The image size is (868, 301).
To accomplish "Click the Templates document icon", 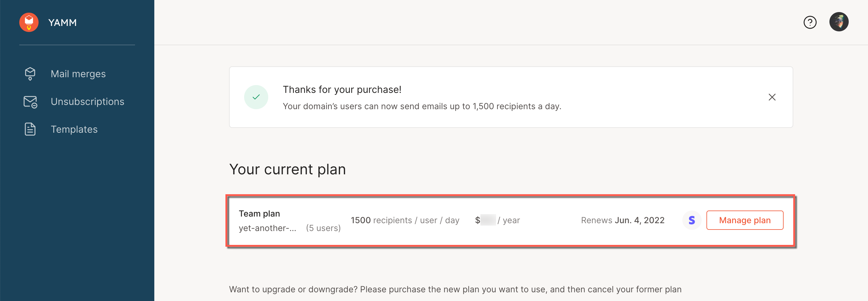I will (30, 129).
